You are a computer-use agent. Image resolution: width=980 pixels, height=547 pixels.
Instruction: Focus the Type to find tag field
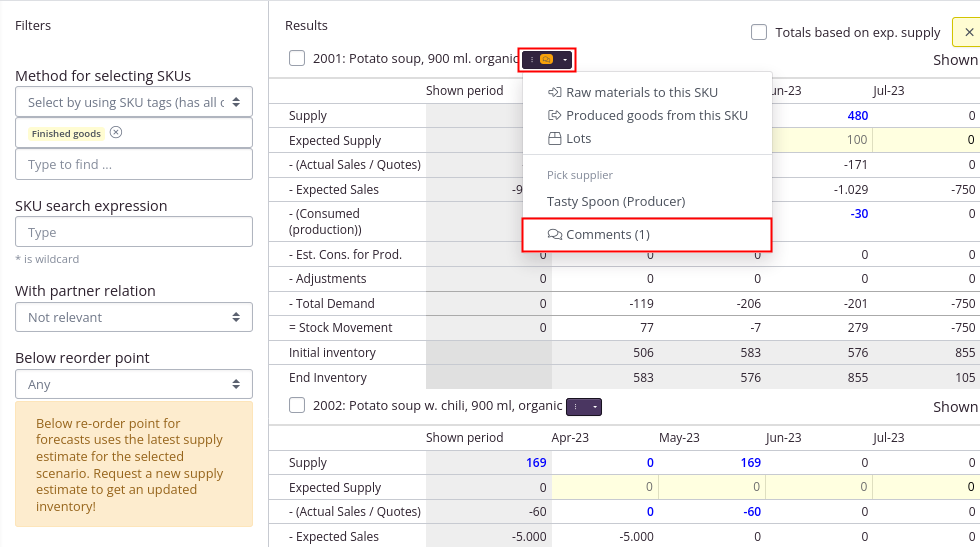coord(134,164)
